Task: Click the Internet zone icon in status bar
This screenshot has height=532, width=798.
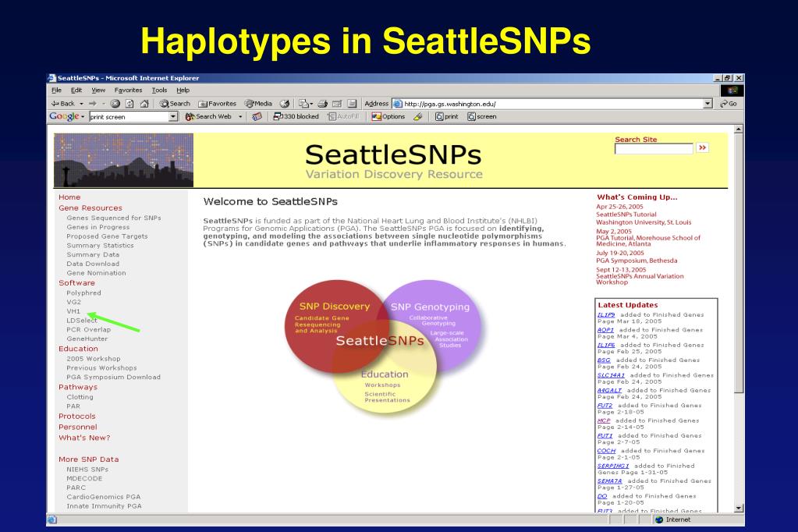Action: (660, 520)
